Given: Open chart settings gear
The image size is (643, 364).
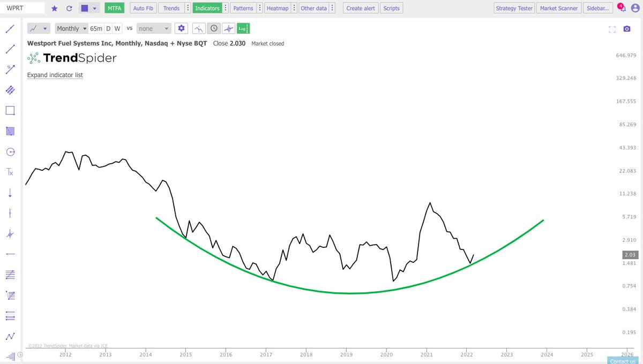Looking at the screenshot, I should (181, 28).
